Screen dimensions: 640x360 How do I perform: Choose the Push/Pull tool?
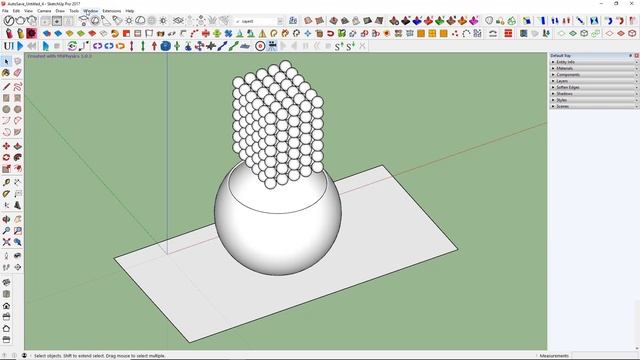tap(17, 146)
